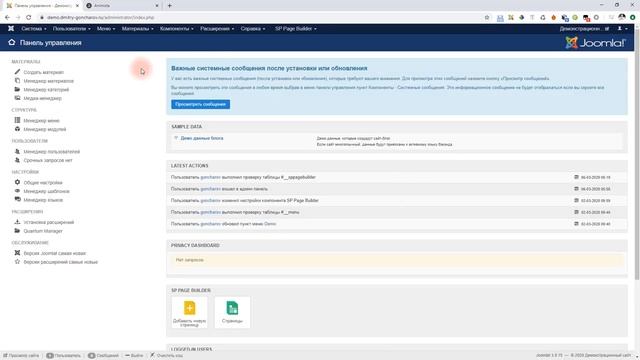This screenshot has height=360, width=640.
Task: Click the copy icon next to Менеджер материалов
Action: (17, 80)
